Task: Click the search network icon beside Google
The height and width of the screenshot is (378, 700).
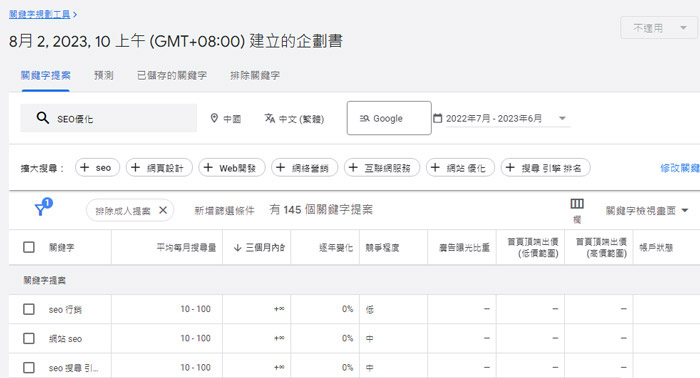Action: (365, 118)
